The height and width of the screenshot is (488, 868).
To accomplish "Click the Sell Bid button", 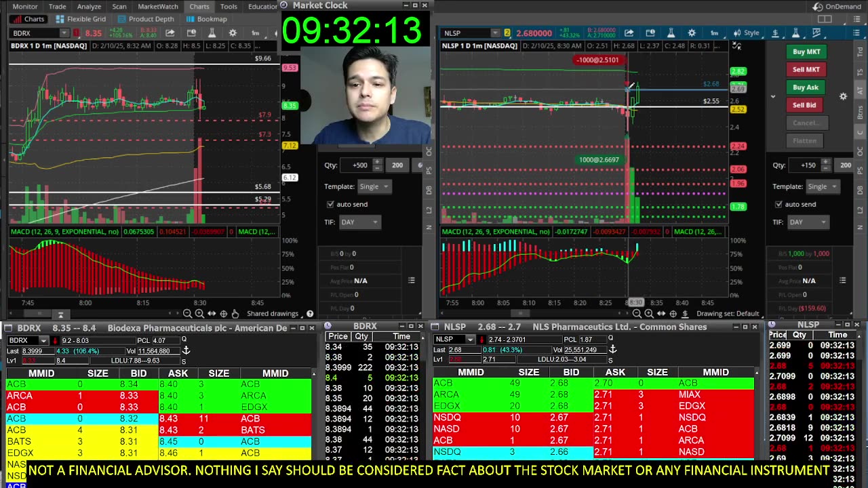I will (x=806, y=105).
